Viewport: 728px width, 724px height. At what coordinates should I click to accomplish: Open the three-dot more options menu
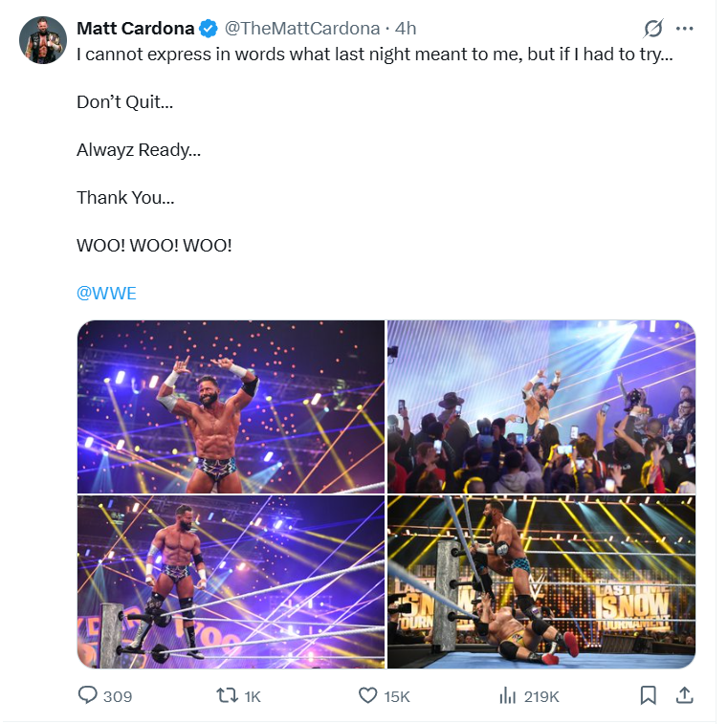(684, 29)
